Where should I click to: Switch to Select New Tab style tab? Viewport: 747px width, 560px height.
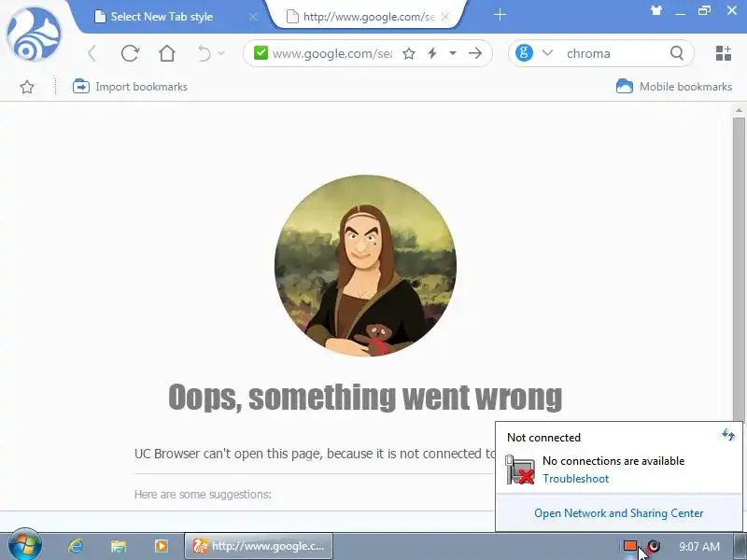click(162, 17)
